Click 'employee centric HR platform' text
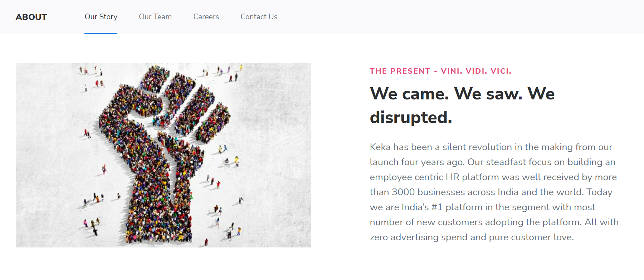The image size is (644, 280). (434, 177)
